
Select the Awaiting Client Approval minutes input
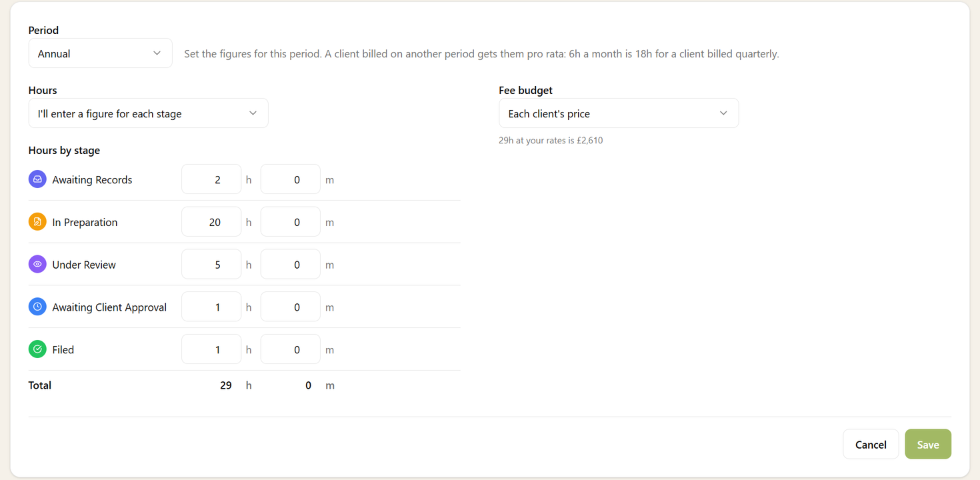tap(291, 307)
